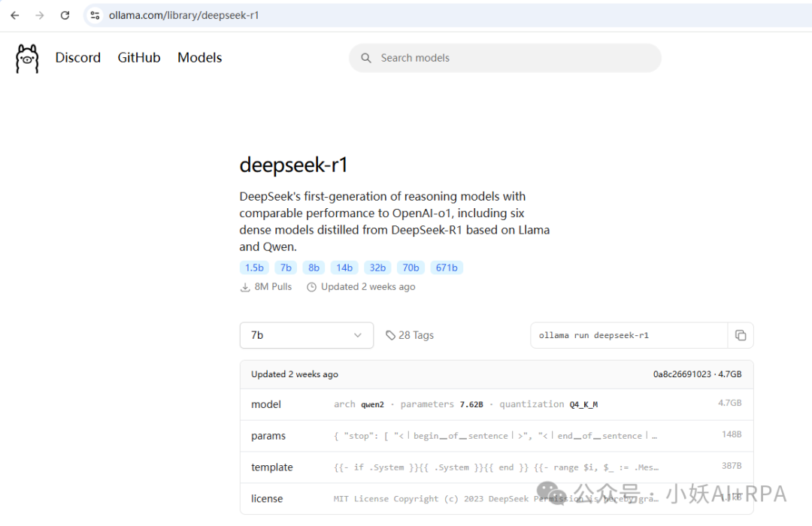The width and height of the screenshot is (812, 526).
Task: Click the 8M Pulls text
Action: tap(273, 287)
